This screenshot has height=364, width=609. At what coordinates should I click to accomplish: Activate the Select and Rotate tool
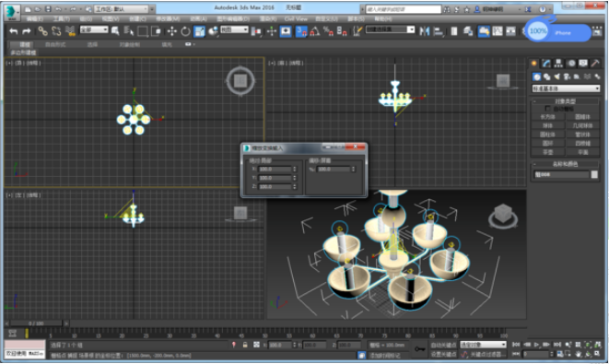click(x=186, y=31)
